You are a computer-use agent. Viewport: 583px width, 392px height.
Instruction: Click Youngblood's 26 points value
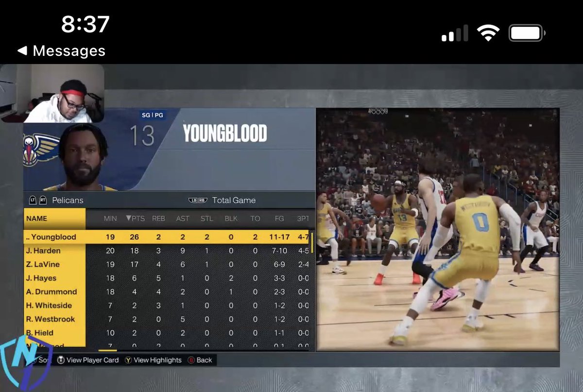pyautogui.click(x=135, y=237)
